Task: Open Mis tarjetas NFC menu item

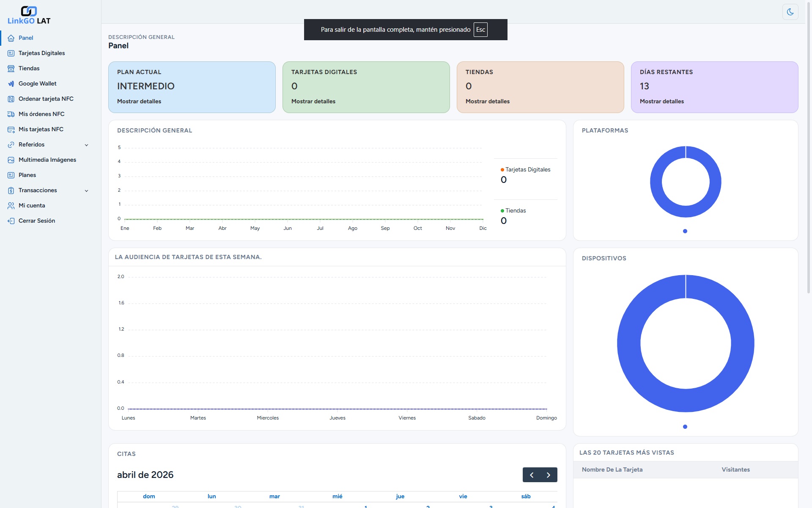Action: 41,130
